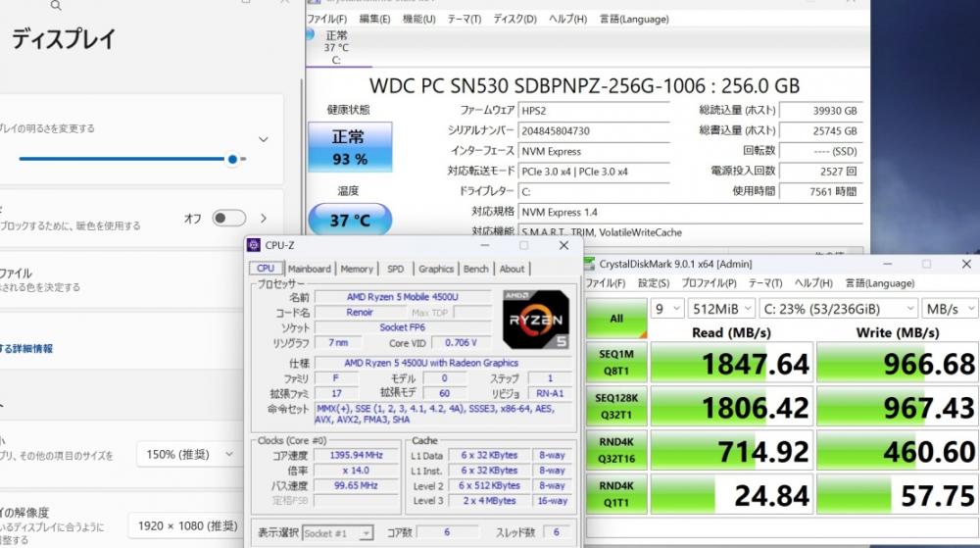Minimize the CrystalDiskMark window
The width and height of the screenshot is (980, 548).
click(x=888, y=265)
